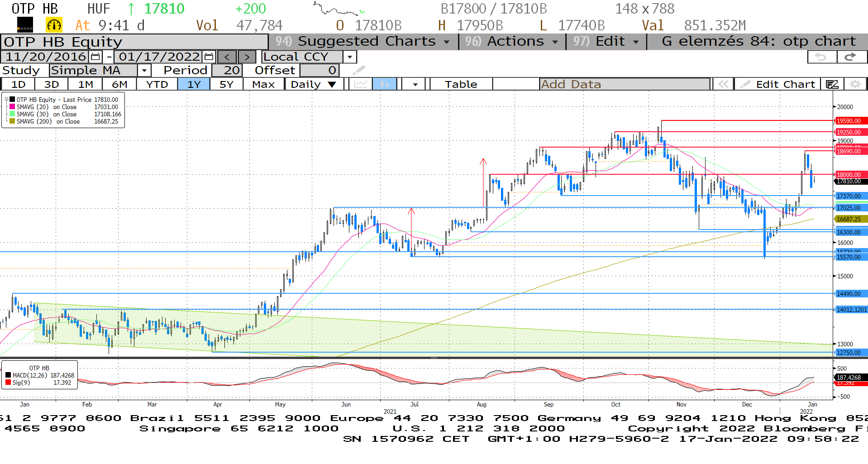
Task: Select the 3D range tab
Action: pos(52,84)
